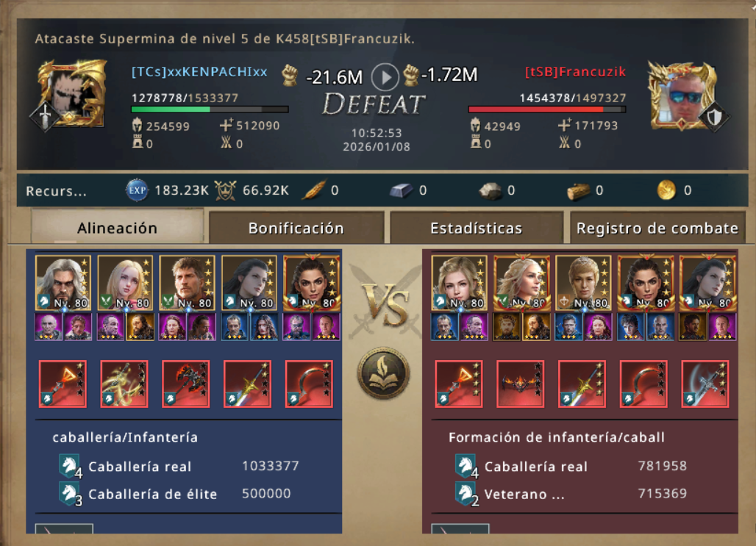Image resolution: width=756 pixels, height=546 pixels.
Task: Open Registro de combate tab
Action: 657,228
